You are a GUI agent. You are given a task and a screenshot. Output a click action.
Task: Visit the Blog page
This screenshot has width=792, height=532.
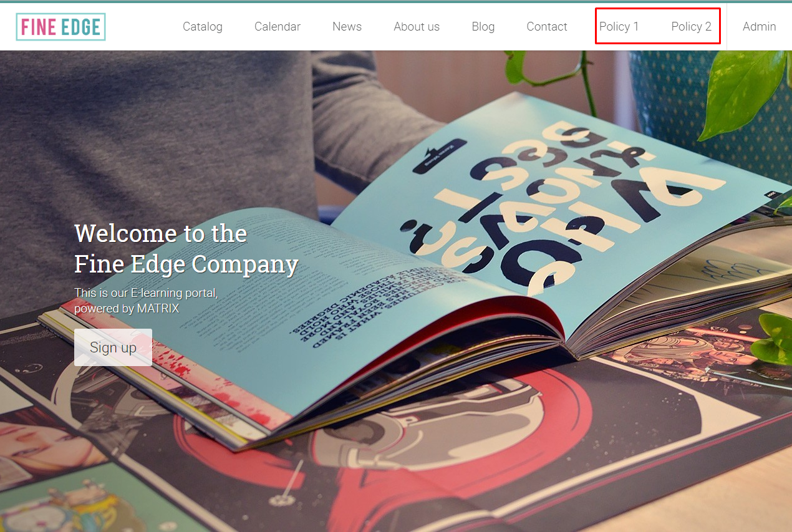(x=483, y=27)
